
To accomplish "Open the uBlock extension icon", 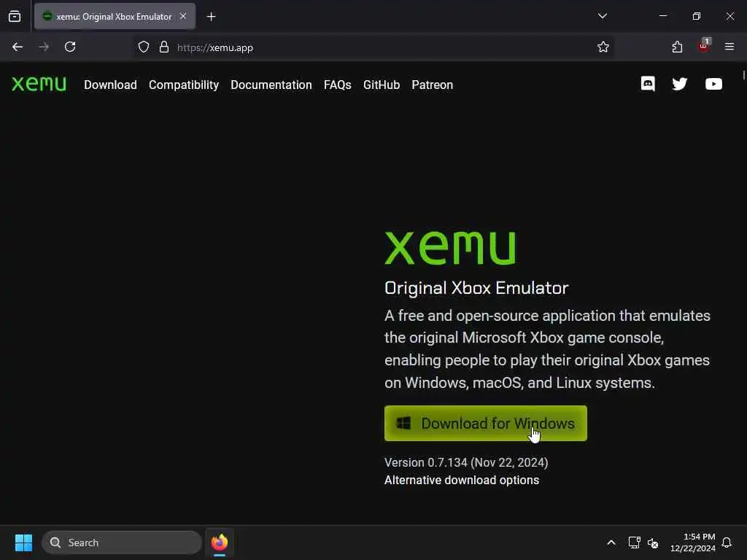I will pyautogui.click(x=704, y=46).
